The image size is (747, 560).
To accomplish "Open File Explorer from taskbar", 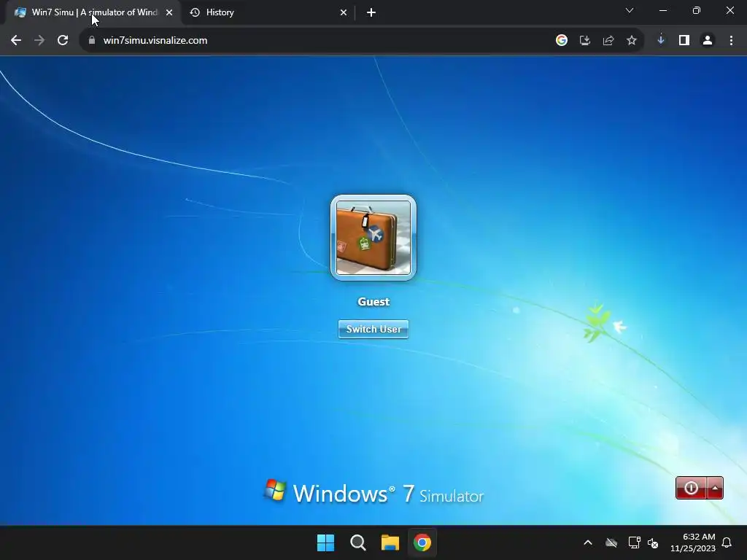I will [x=390, y=542].
